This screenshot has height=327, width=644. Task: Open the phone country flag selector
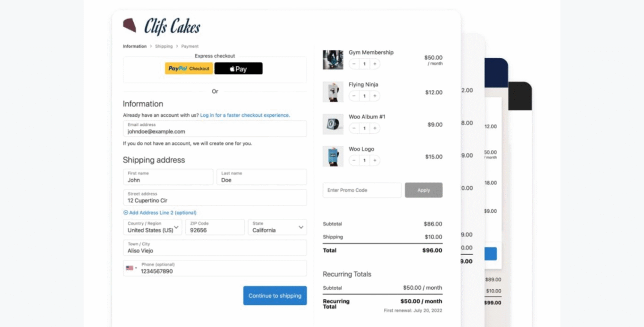click(x=131, y=268)
